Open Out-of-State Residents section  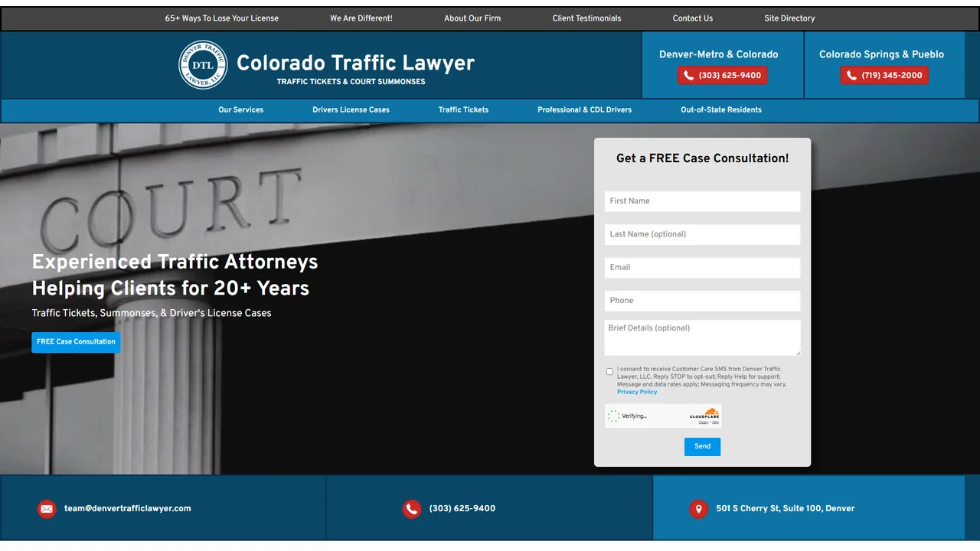point(721,110)
